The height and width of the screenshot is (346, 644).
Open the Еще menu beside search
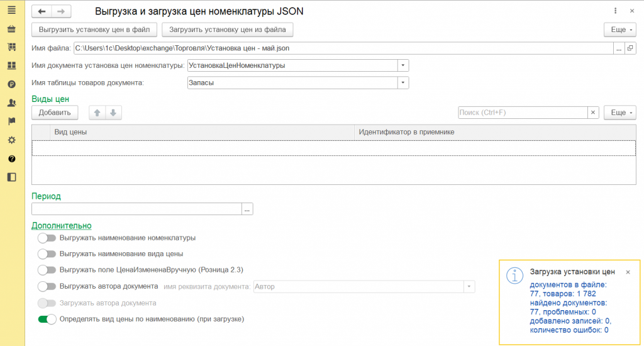tap(620, 113)
